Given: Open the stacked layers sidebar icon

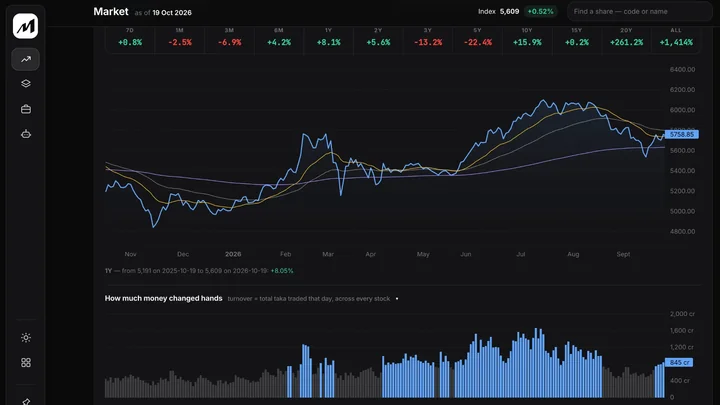Looking at the screenshot, I should (x=26, y=84).
